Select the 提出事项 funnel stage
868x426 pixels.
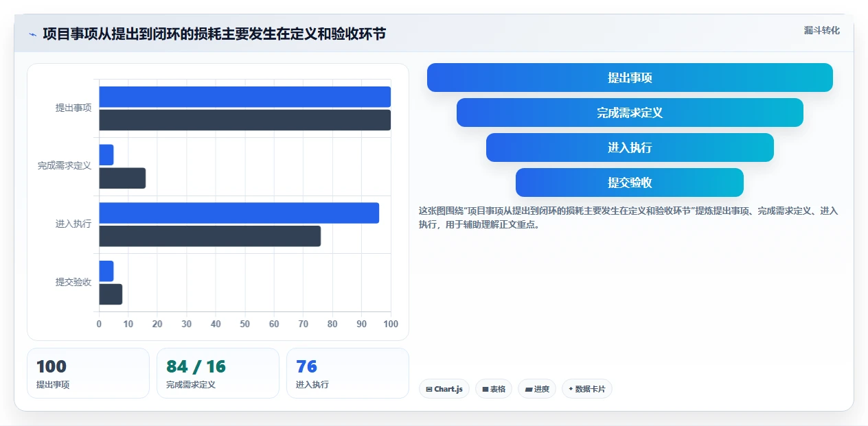(630, 78)
